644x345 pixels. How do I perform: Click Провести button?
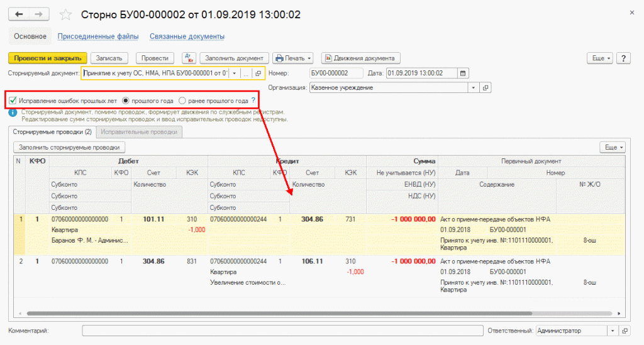tap(155, 58)
